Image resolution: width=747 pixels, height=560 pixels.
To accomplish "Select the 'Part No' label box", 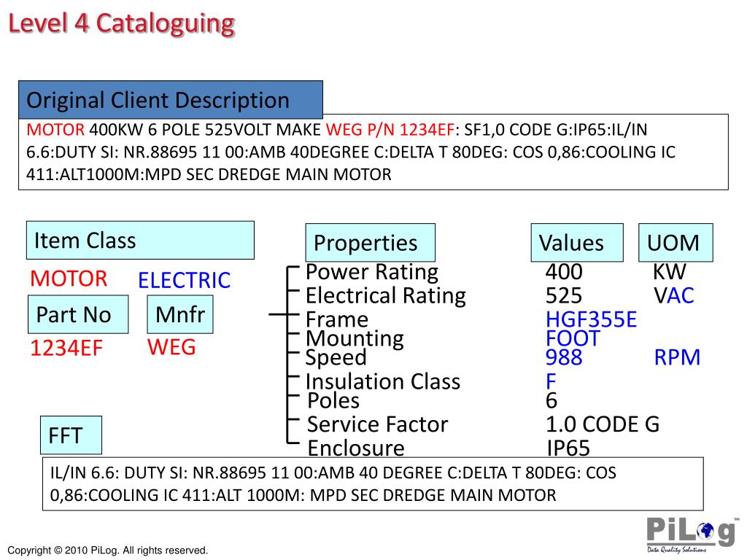I will 78,314.
